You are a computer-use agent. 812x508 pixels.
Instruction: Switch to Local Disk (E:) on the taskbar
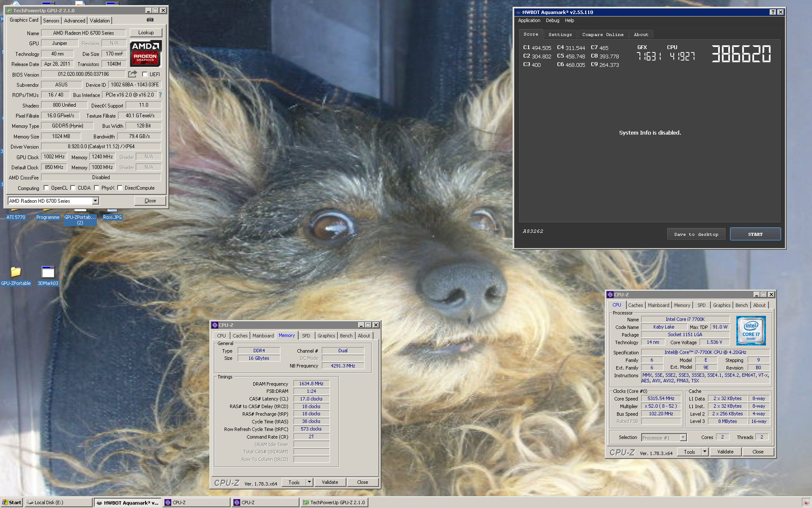[x=58, y=502]
